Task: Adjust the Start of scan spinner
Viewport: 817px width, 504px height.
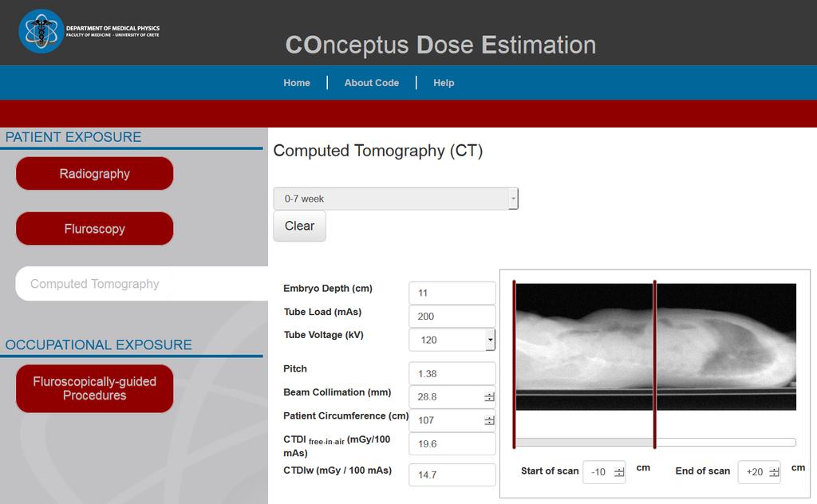Action: pos(618,472)
